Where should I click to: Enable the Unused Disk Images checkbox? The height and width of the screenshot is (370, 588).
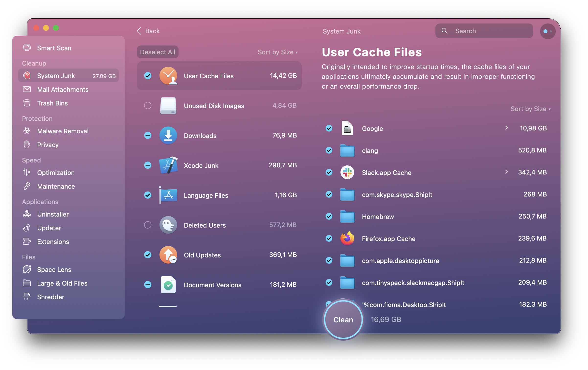(x=147, y=105)
